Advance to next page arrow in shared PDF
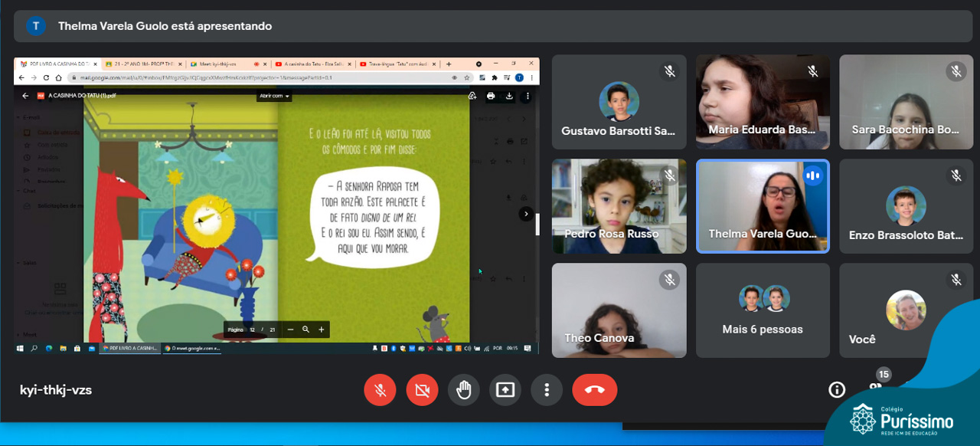Viewport: 980px width, 446px height. pyautogui.click(x=526, y=214)
